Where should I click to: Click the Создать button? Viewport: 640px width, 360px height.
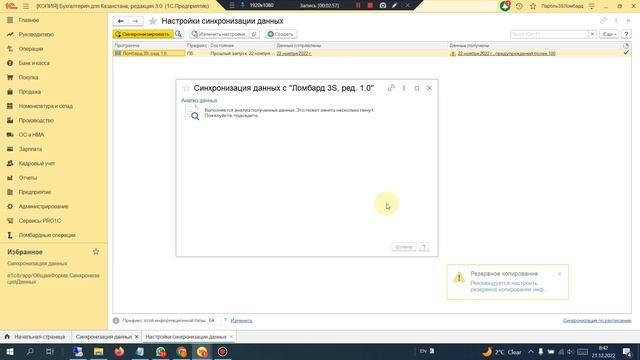(281, 34)
